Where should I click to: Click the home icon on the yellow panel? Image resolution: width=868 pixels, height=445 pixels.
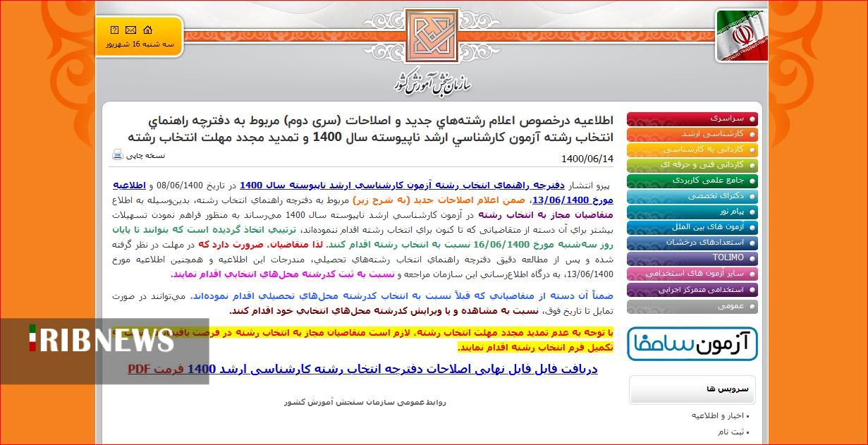[x=147, y=30]
